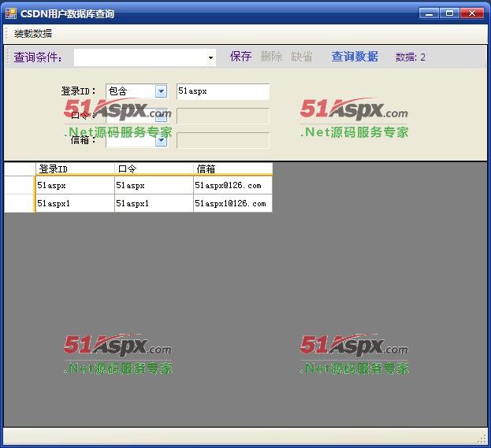This screenshot has width=491, height=448.
Task: Minimize the CSDN query window
Action: (429, 13)
